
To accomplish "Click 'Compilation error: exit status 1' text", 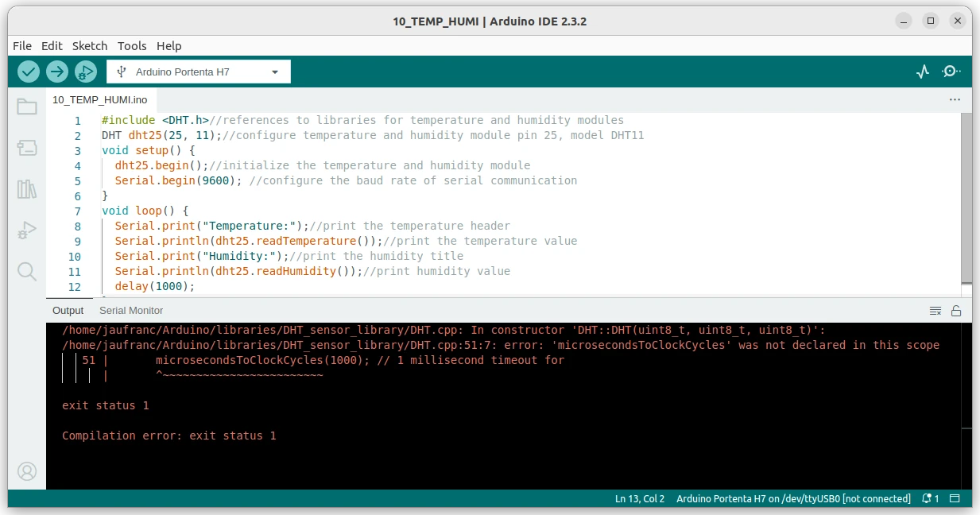I will click(x=169, y=436).
